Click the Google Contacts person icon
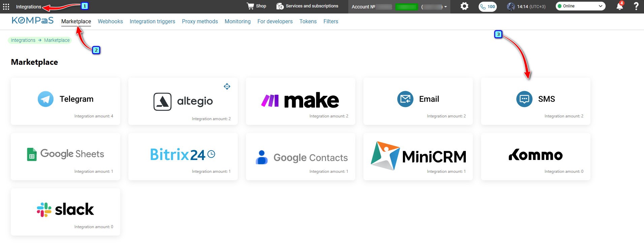Screen dimensions: 644x243 click(x=262, y=157)
